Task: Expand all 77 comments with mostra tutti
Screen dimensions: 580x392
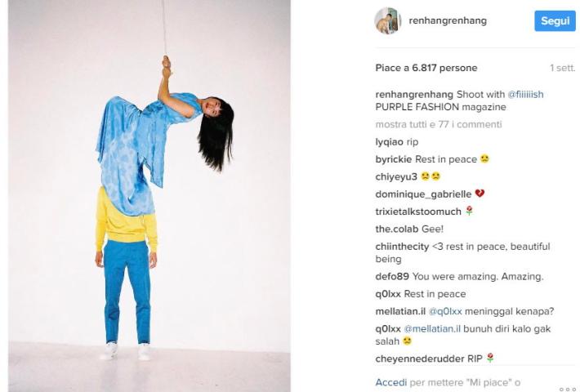Action: click(439, 124)
